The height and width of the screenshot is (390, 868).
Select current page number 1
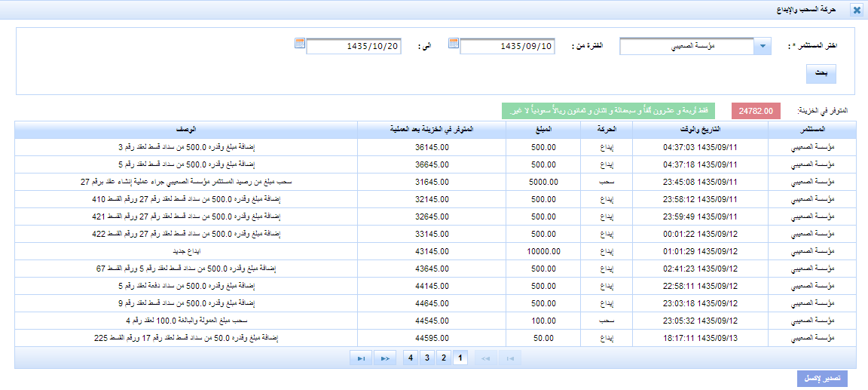[460, 358]
